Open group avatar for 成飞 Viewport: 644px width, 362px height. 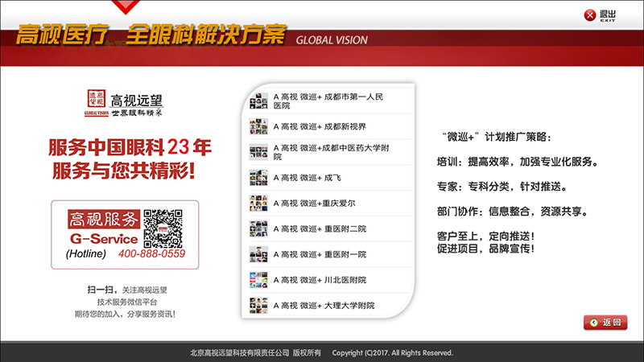258,178
